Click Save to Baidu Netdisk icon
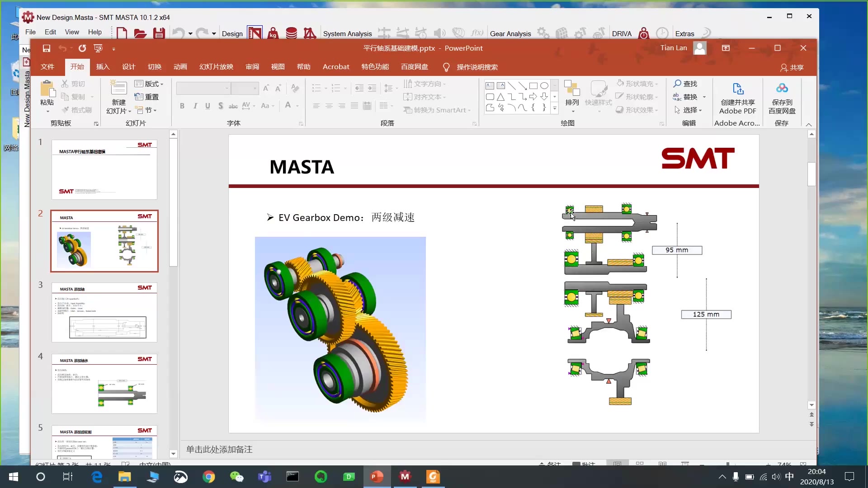The height and width of the screenshot is (488, 868). (782, 89)
